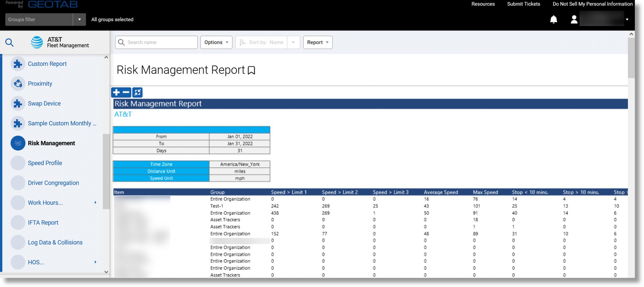Click Average Speed column header
644x287 pixels.
click(441, 192)
